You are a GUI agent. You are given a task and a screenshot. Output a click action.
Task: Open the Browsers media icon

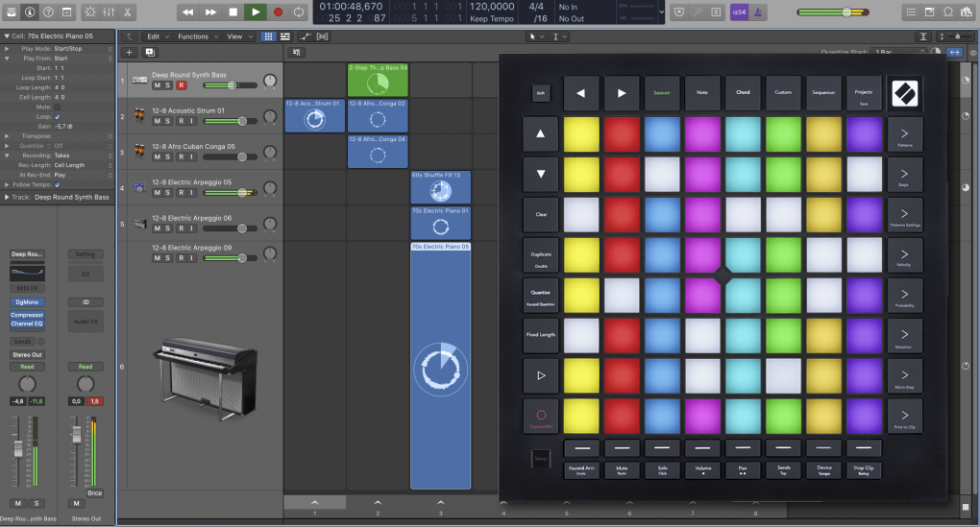point(967,12)
